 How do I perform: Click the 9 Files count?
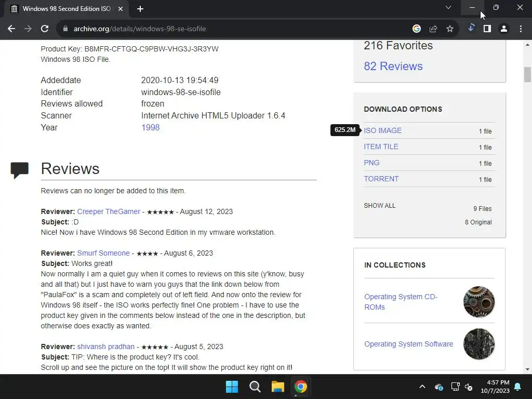point(483,209)
